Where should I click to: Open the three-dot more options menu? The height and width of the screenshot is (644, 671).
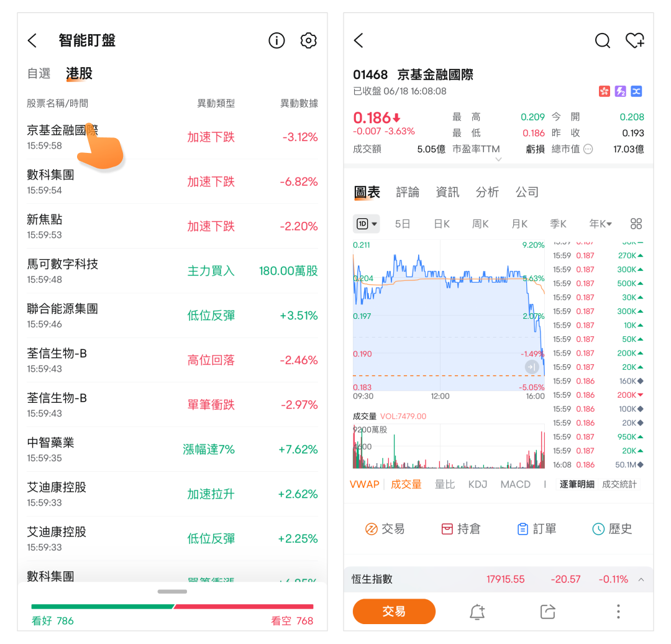618,612
